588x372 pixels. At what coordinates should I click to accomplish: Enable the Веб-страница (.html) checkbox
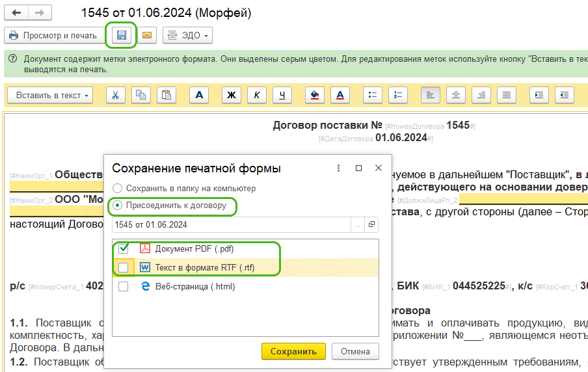124,286
